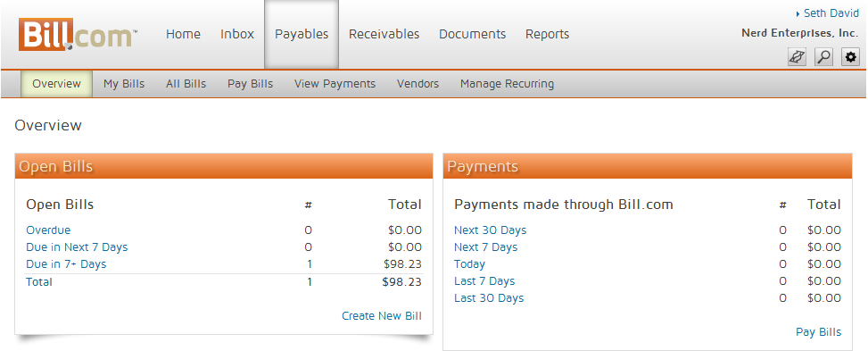Open Due in Next 7 Days link

(77, 247)
